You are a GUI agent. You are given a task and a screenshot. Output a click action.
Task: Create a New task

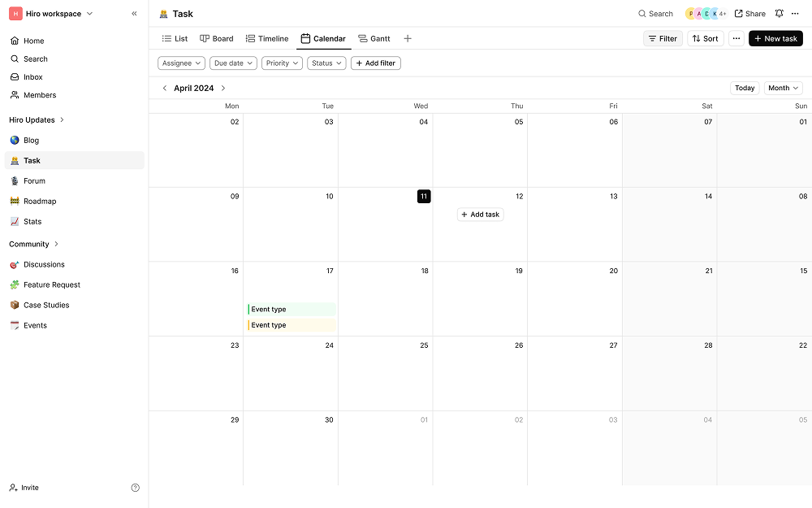[x=775, y=39]
